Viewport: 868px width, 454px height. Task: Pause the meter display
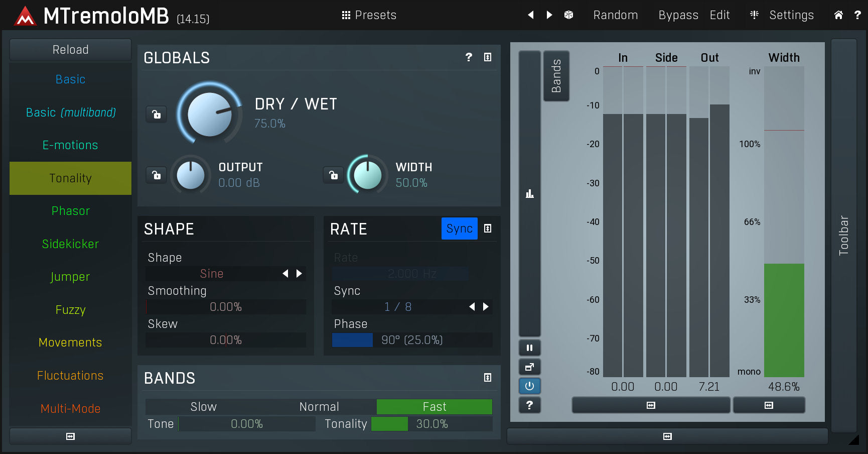click(x=529, y=348)
